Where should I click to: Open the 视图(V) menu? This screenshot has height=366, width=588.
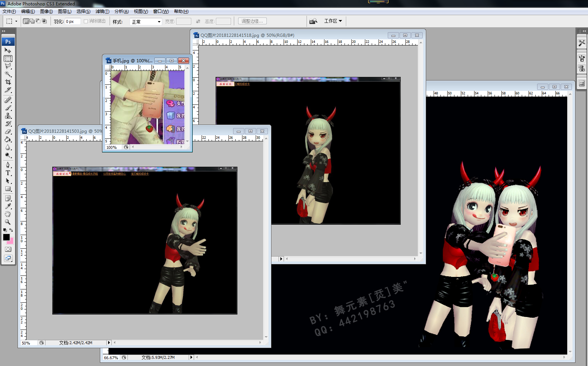[x=141, y=11]
